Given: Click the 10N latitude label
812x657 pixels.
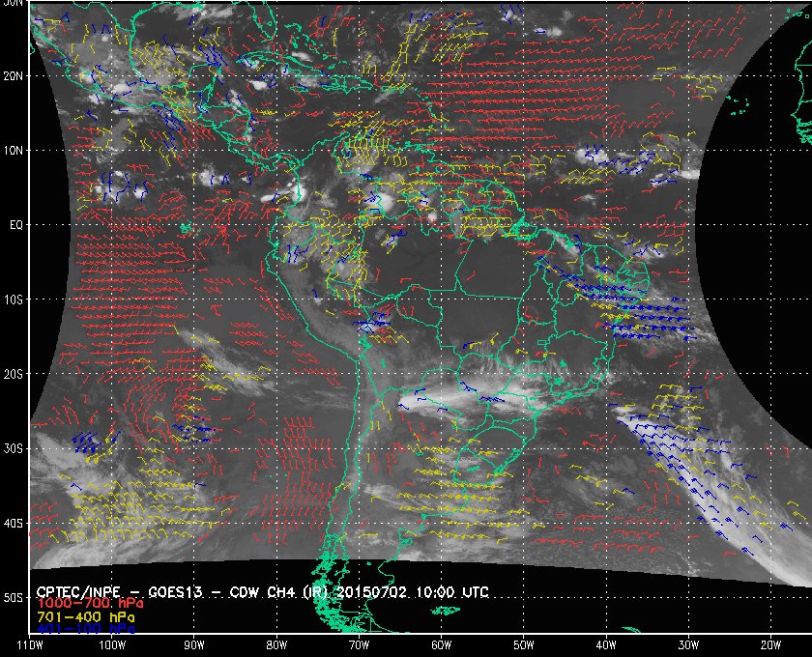Looking at the screenshot, I should (14, 150).
